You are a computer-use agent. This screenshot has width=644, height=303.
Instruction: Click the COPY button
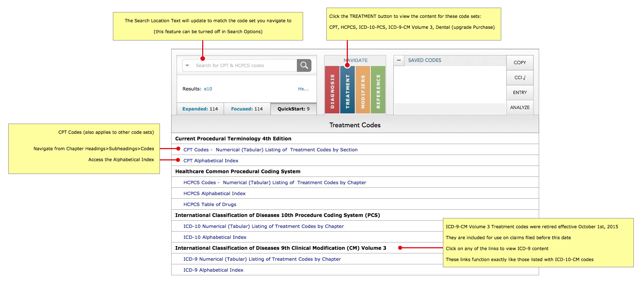520,63
